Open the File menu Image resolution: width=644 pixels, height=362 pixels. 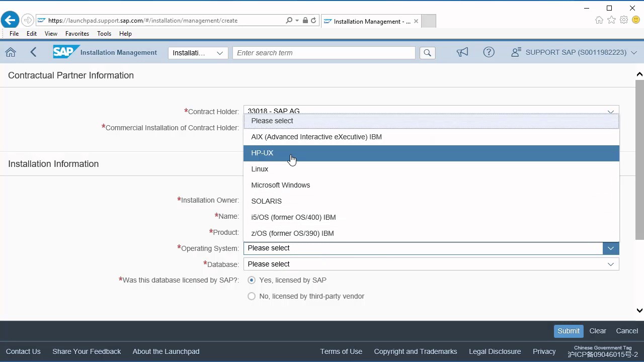(x=14, y=34)
